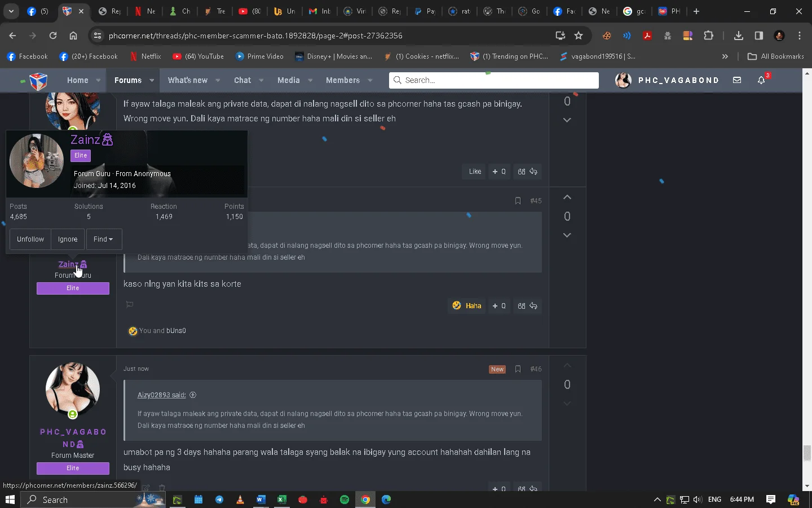
Task: Ignore user Zainz
Action: coord(68,239)
